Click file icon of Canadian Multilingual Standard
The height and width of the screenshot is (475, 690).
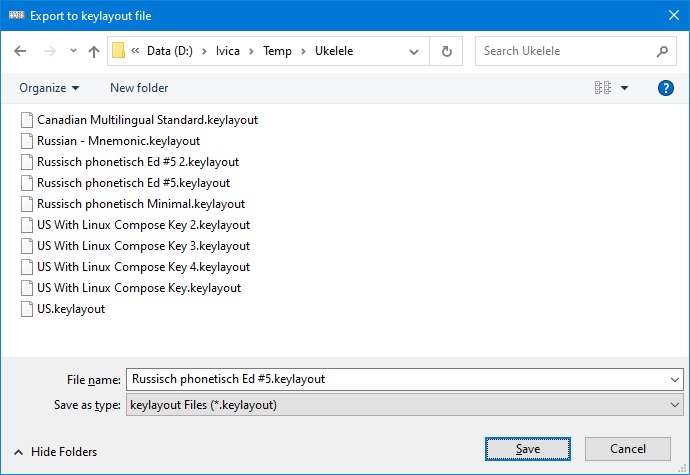point(27,120)
